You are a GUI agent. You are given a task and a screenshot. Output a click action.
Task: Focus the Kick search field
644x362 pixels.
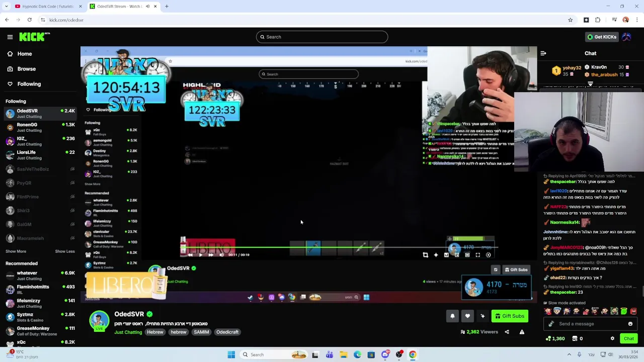click(x=322, y=37)
